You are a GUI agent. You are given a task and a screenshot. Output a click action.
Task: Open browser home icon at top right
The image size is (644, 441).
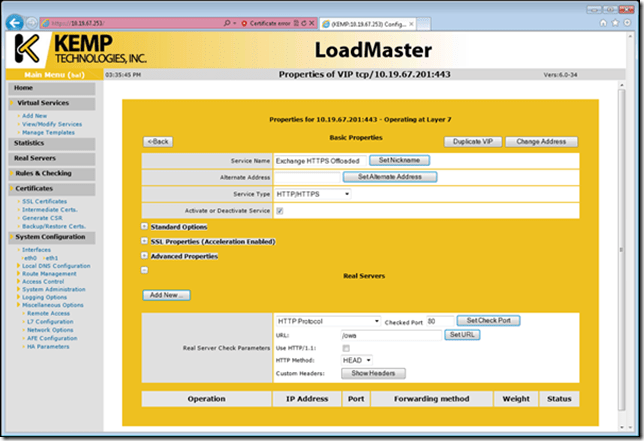point(604,22)
